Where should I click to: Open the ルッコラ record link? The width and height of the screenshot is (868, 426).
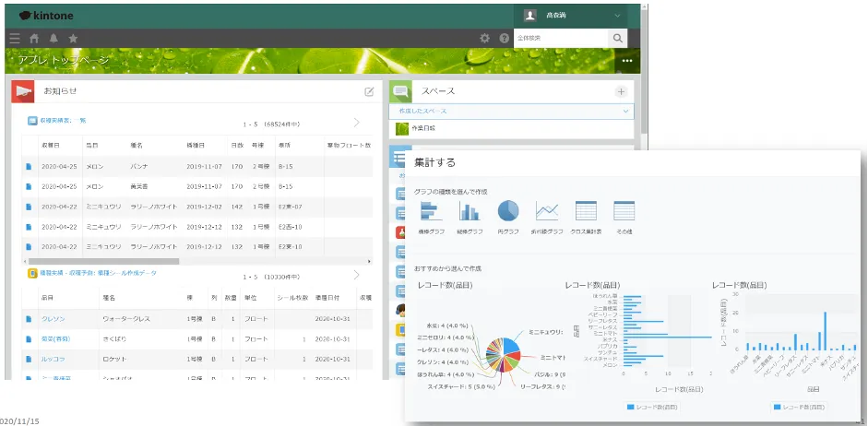[x=54, y=359]
